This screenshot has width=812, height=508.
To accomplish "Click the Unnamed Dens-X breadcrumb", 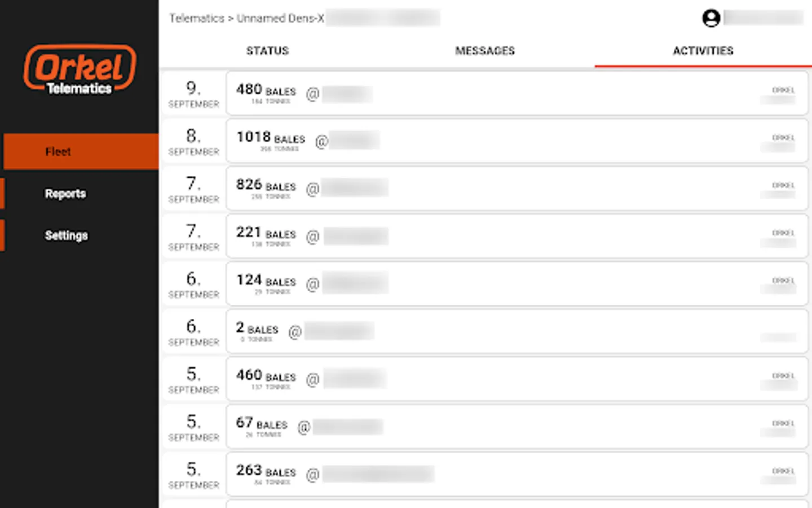I will point(280,19).
